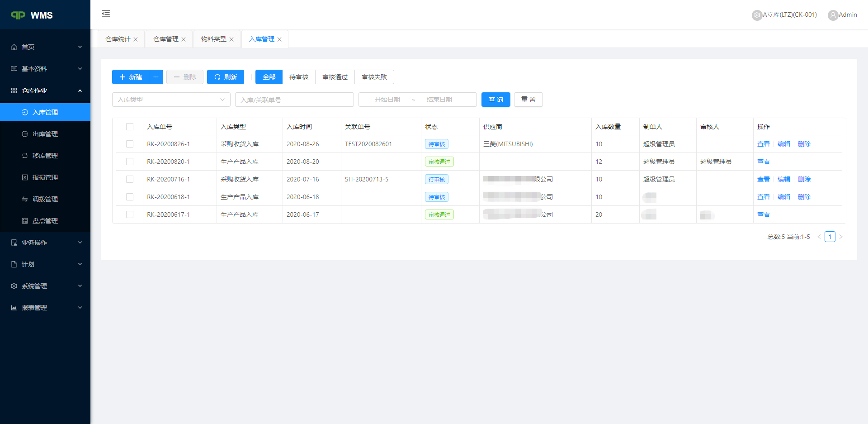Expand the 业务操作 menu chevron

(x=80, y=243)
